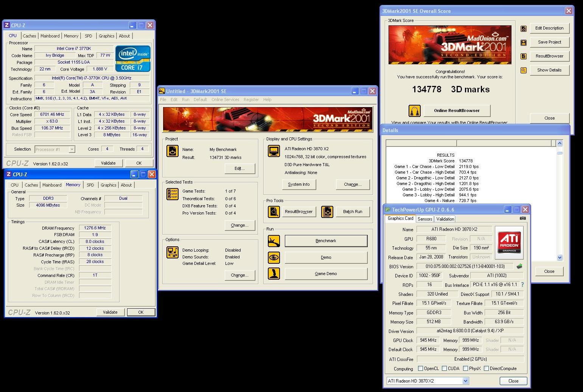Click the Edit Description icon in score window
The width and height of the screenshot is (583, 392).
pos(524,28)
